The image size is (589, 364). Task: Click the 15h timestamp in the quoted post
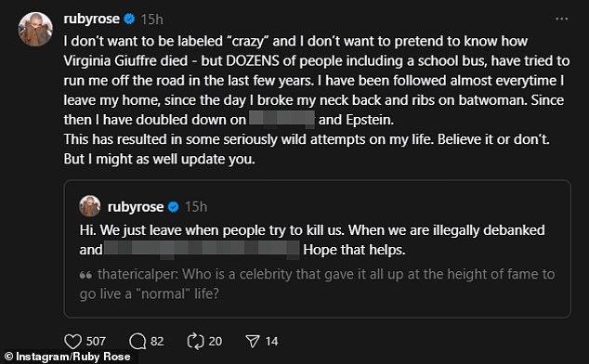point(196,207)
